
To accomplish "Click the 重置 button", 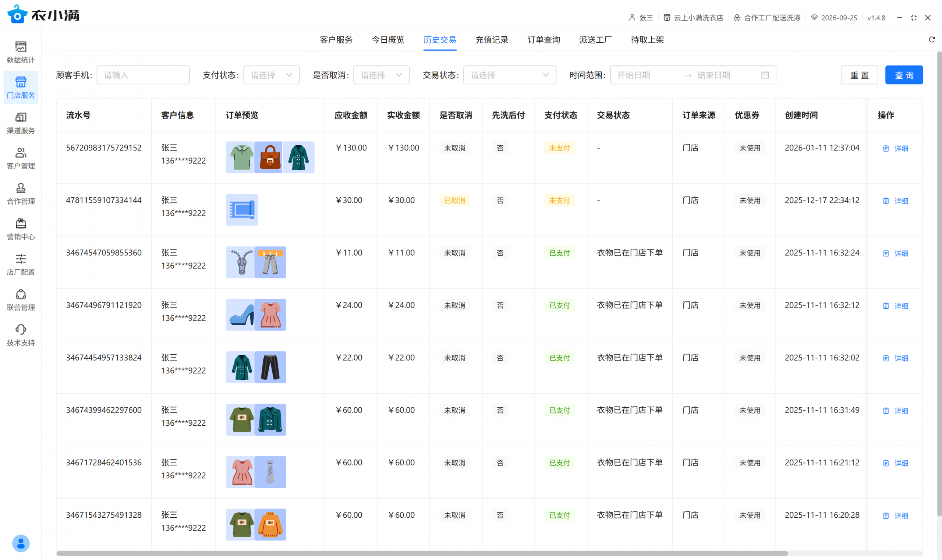I will 859,75.
